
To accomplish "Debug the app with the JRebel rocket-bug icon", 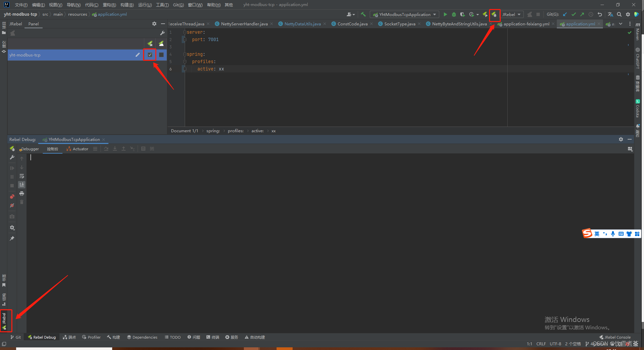I will 494,15.
